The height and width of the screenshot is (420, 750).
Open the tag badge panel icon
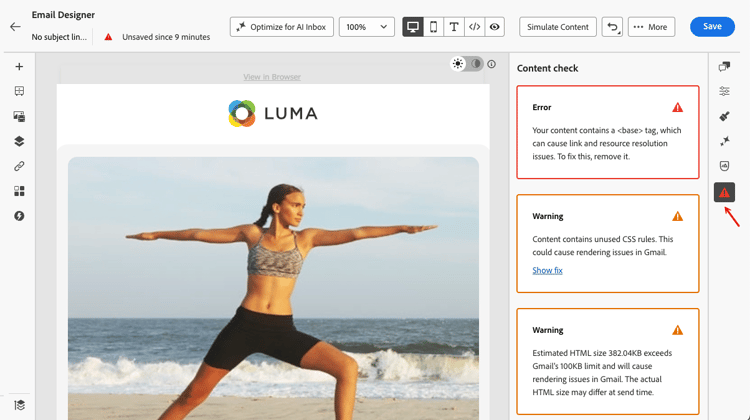click(724, 166)
